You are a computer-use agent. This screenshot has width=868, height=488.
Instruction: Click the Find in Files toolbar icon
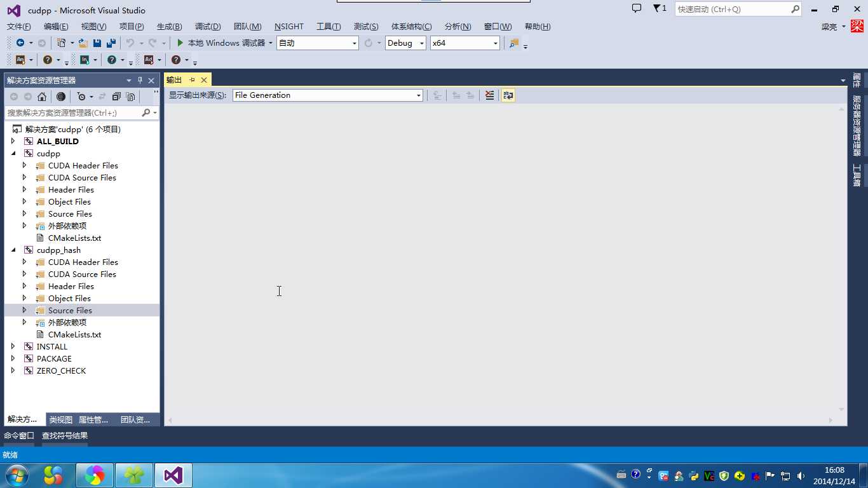pyautogui.click(x=514, y=43)
